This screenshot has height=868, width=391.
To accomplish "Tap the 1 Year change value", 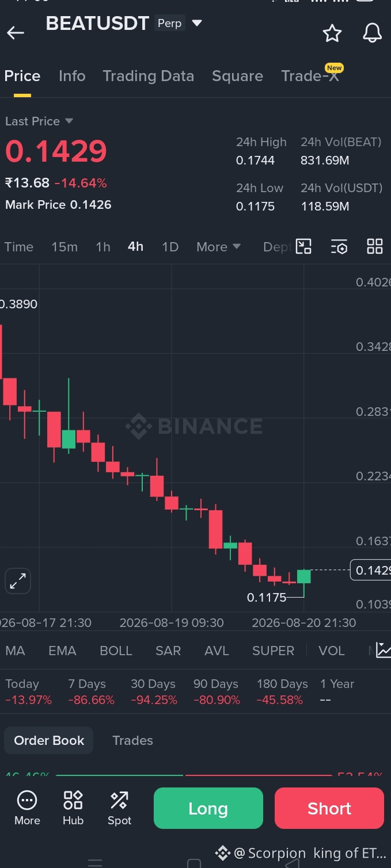I will click(x=325, y=700).
